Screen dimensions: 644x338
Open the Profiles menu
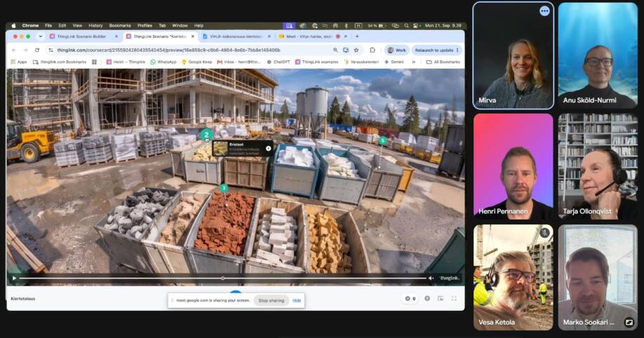[x=145, y=25]
